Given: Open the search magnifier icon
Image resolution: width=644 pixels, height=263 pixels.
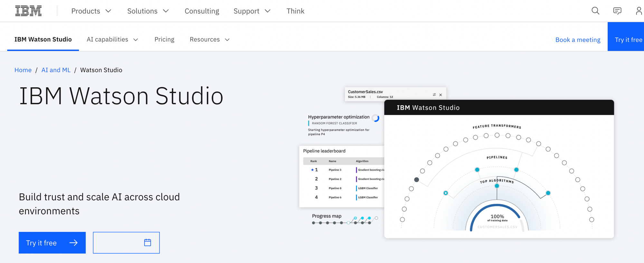Looking at the screenshot, I should point(595,11).
